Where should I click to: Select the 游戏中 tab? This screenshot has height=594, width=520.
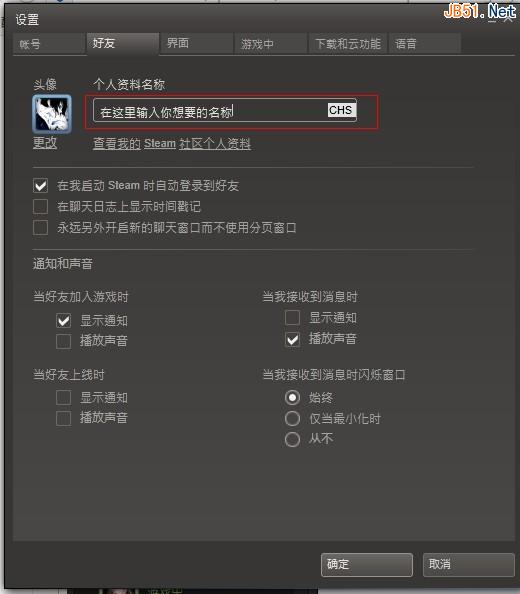(270, 44)
